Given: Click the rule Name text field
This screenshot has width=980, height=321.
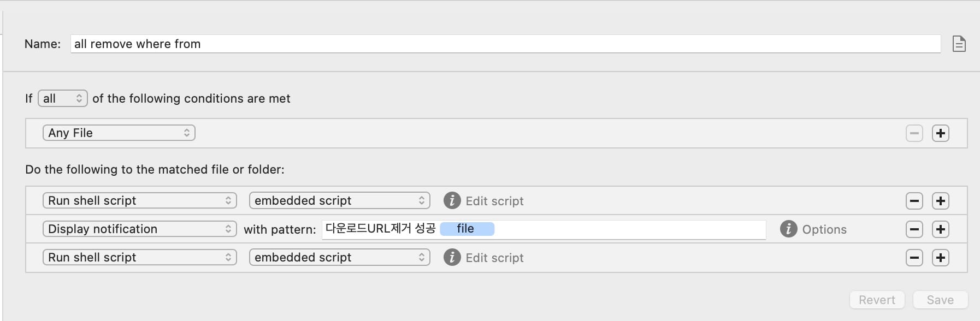Looking at the screenshot, I should (x=505, y=44).
